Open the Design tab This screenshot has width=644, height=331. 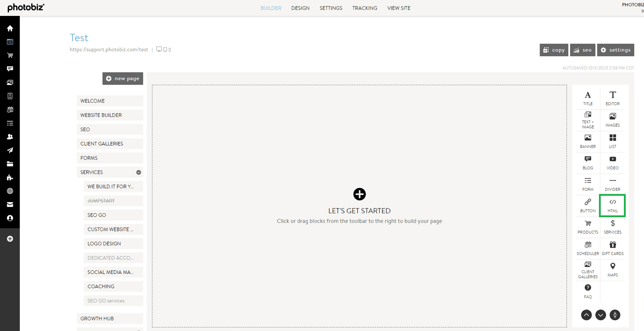coord(300,8)
